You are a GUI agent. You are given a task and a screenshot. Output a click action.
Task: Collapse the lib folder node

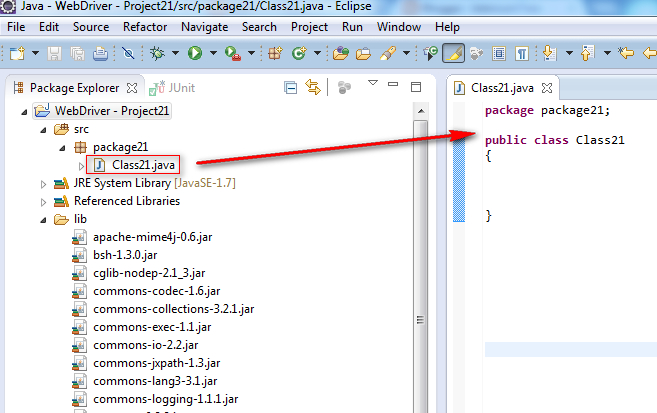[x=43, y=220]
